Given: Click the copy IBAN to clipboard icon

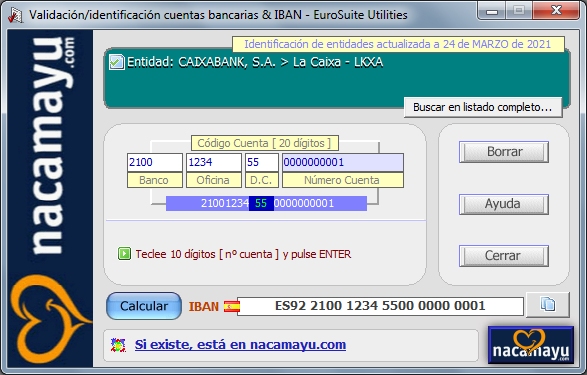Looking at the screenshot, I should pos(548,304).
